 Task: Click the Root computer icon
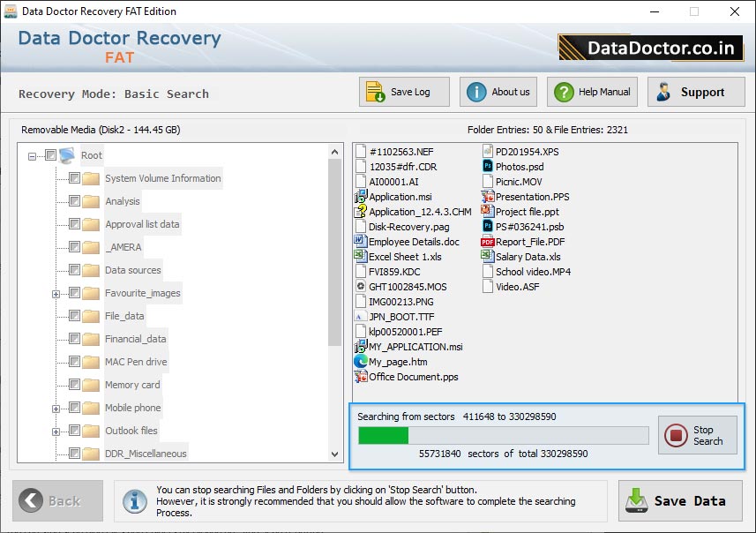(x=67, y=156)
